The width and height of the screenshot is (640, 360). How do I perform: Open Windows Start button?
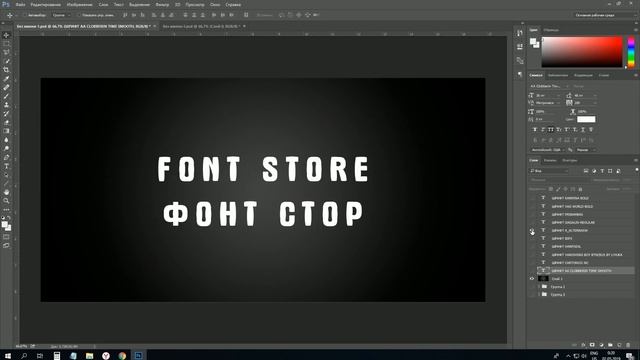[x=7, y=356]
